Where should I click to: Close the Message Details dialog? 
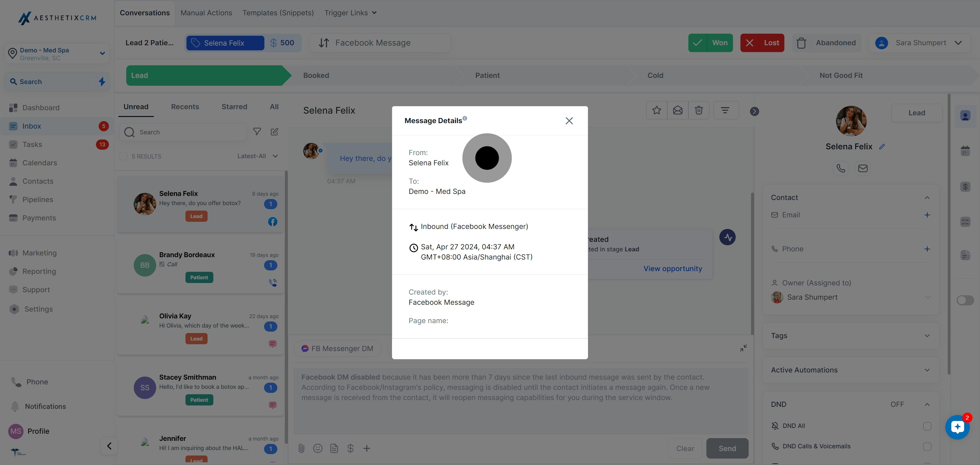pos(569,120)
